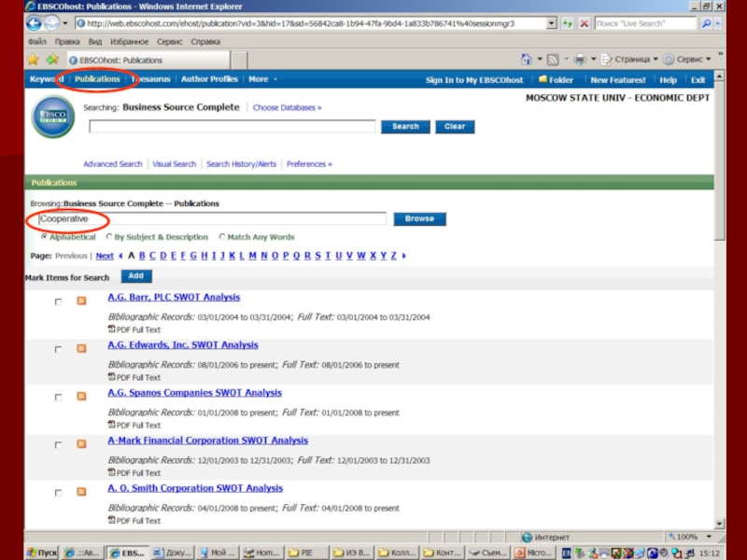Click the Clear button
Viewport: 747px width, 560px height.
click(x=455, y=126)
